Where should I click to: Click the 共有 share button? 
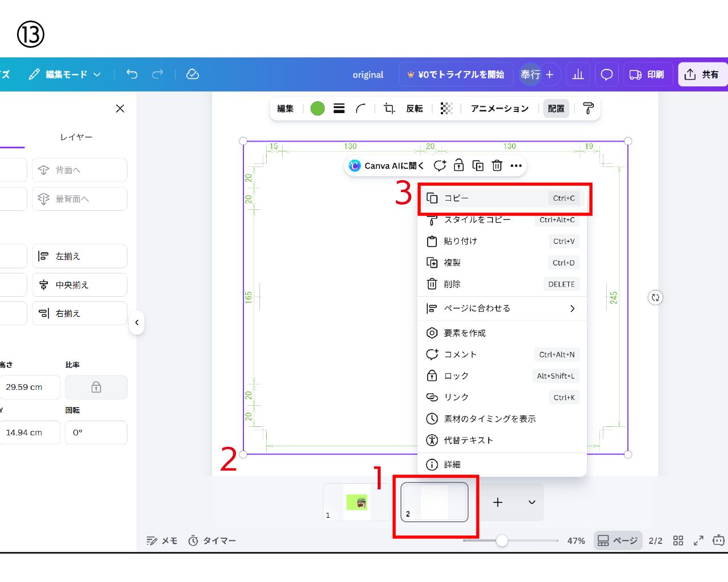[x=702, y=74]
